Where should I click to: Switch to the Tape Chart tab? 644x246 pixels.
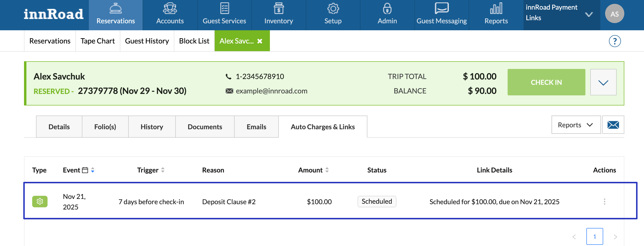(x=97, y=41)
